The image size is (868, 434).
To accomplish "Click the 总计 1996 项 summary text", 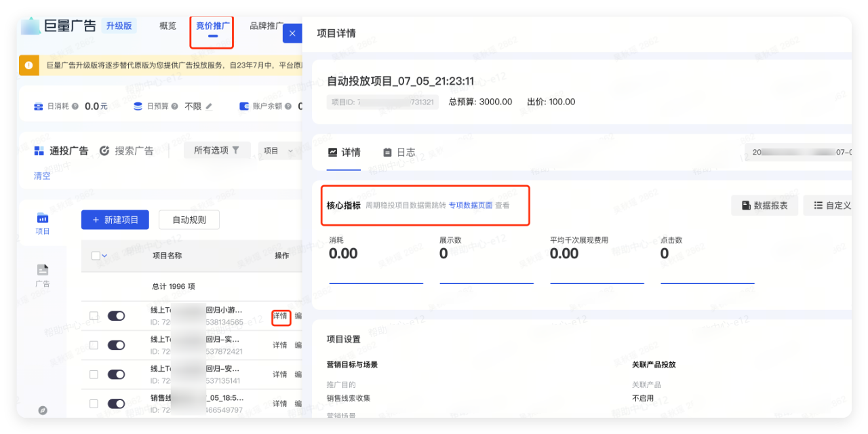I will (174, 287).
